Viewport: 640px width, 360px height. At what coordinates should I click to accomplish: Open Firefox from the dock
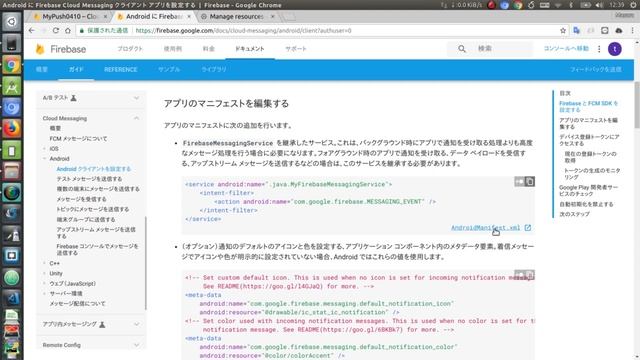tap(11, 129)
